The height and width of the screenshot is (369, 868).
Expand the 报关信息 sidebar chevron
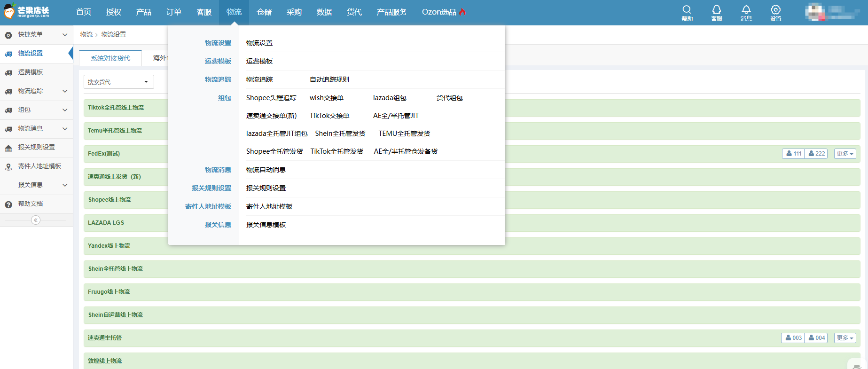(x=65, y=185)
